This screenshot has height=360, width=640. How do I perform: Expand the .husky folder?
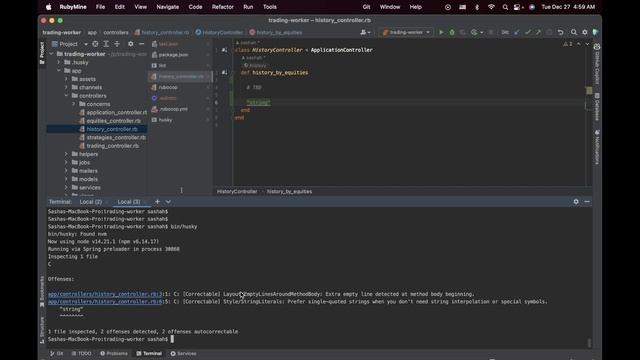59,62
